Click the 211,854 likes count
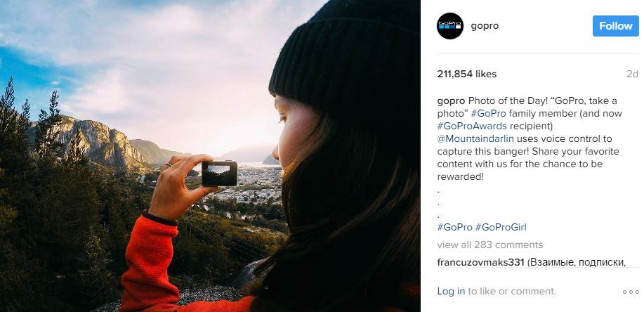This screenshot has width=644, height=312. tap(466, 74)
